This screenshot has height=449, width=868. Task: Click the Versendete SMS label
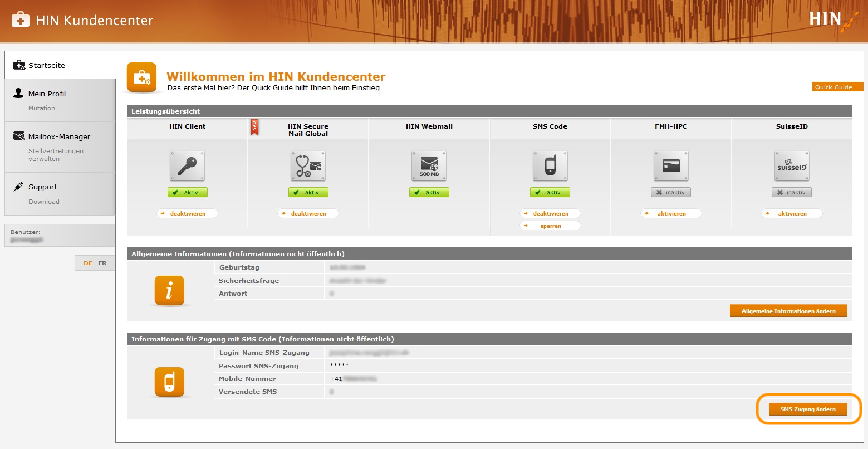(248, 392)
